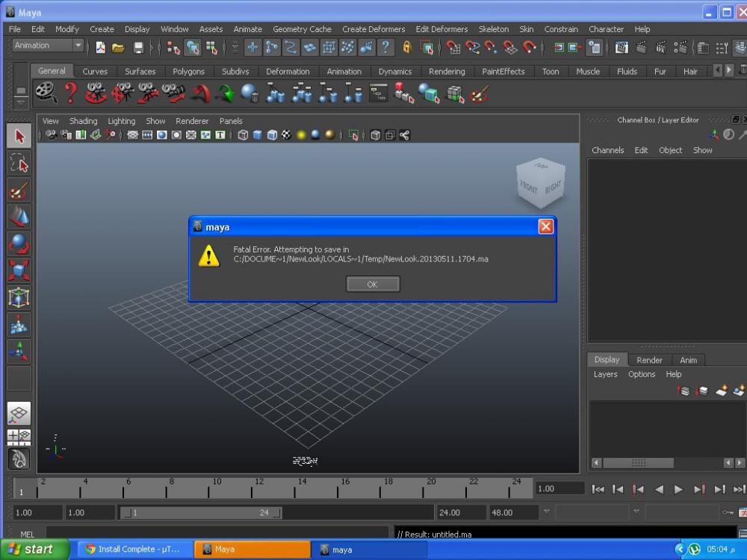Open the Channels menu in Channel Box

point(607,150)
